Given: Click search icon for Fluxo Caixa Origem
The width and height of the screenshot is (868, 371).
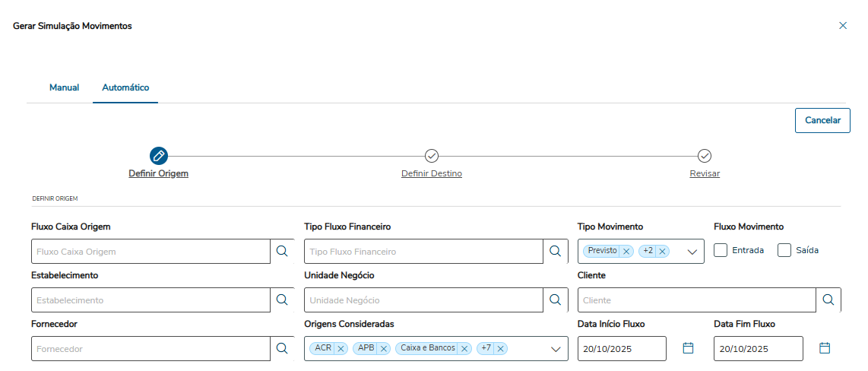Looking at the screenshot, I should tap(282, 251).
